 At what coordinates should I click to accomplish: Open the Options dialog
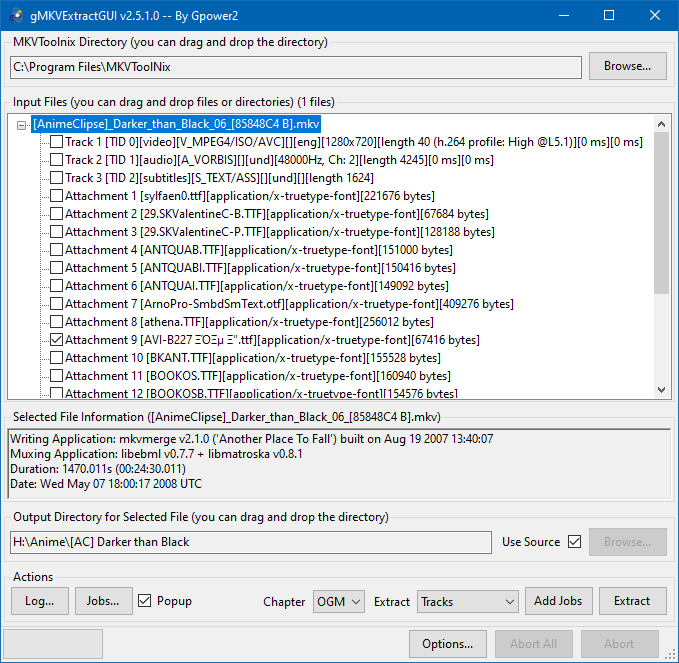click(x=448, y=644)
